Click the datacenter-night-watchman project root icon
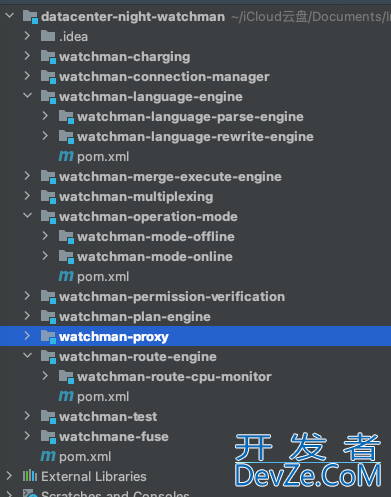Image resolution: width=391 pixels, height=497 pixels. tap(30, 17)
